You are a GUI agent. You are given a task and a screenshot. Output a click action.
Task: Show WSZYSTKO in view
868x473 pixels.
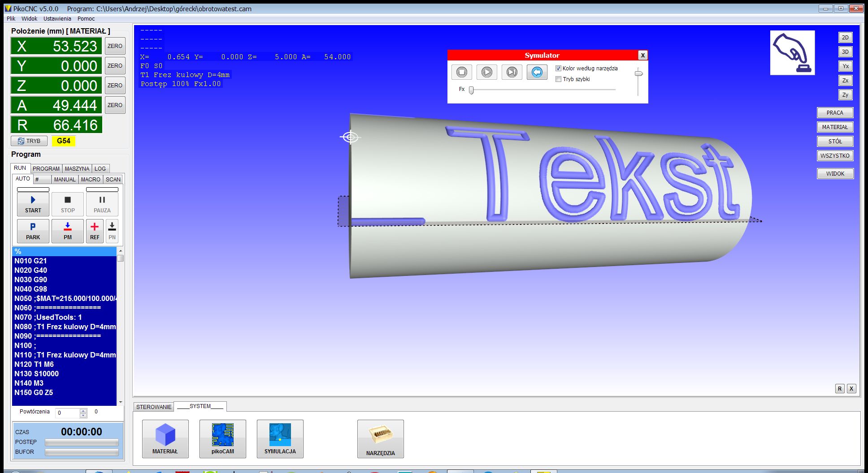coord(835,156)
